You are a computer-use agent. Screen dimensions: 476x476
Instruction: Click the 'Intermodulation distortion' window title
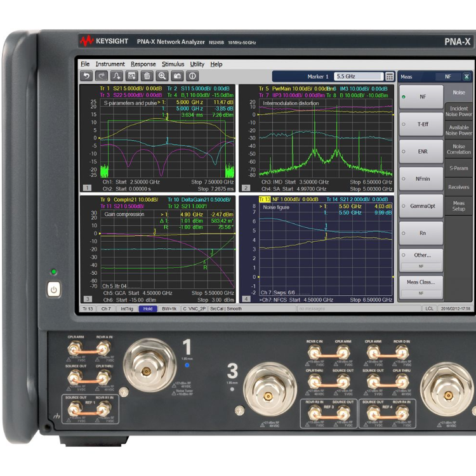coord(291,103)
